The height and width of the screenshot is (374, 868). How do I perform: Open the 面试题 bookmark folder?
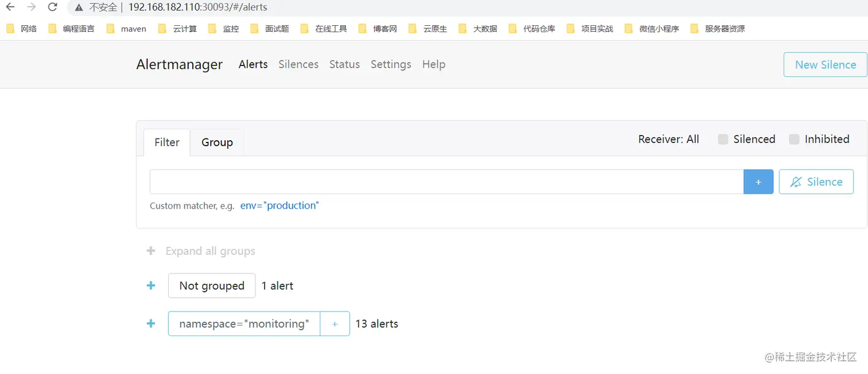[270, 29]
